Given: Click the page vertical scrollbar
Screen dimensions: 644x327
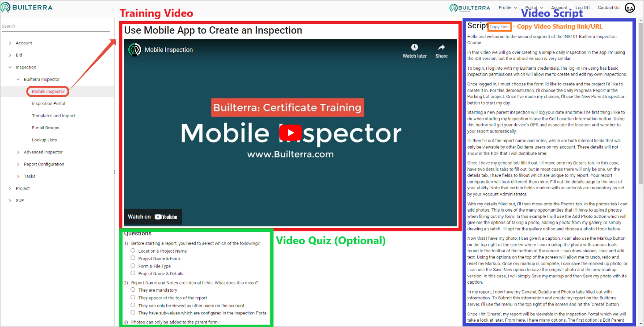Looking at the screenshot, I should (x=640, y=103).
